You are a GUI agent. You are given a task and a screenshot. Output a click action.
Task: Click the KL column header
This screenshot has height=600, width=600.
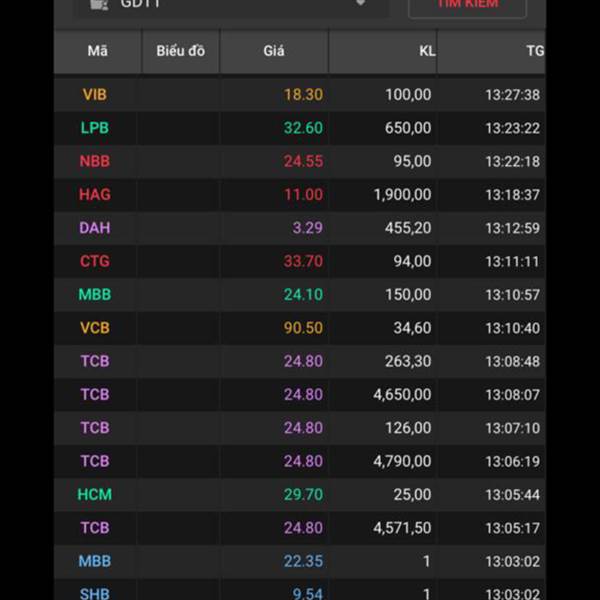tap(427, 51)
